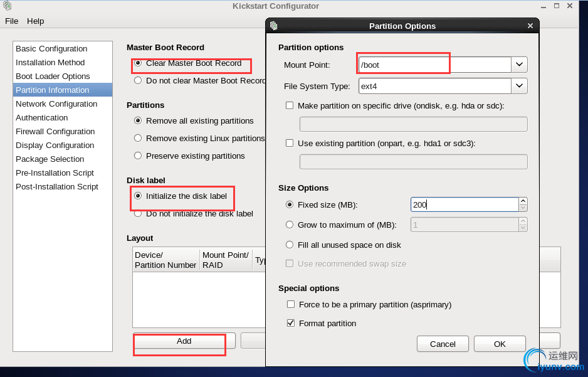Click OK to confirm partition options
Viewport: 588px width, 377px height.
click(500, 344)
